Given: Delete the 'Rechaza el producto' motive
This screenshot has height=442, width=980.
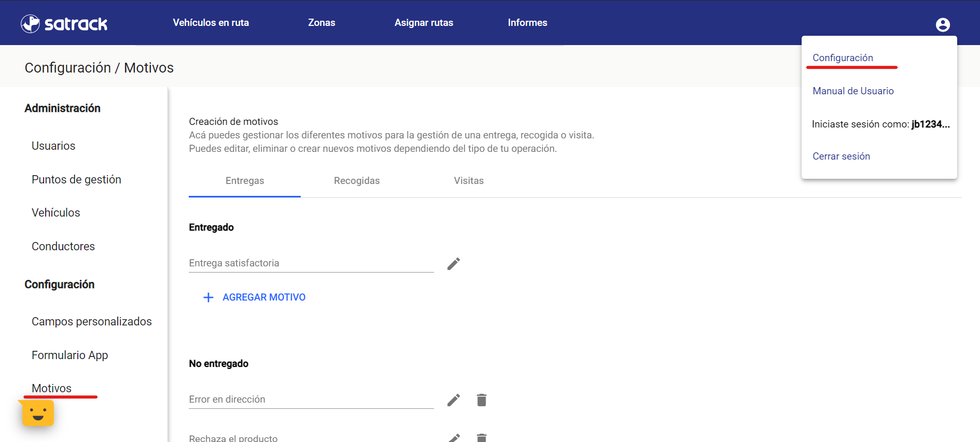Looking at the screenshot, I should pyautogui.click(x=482, y=438).
